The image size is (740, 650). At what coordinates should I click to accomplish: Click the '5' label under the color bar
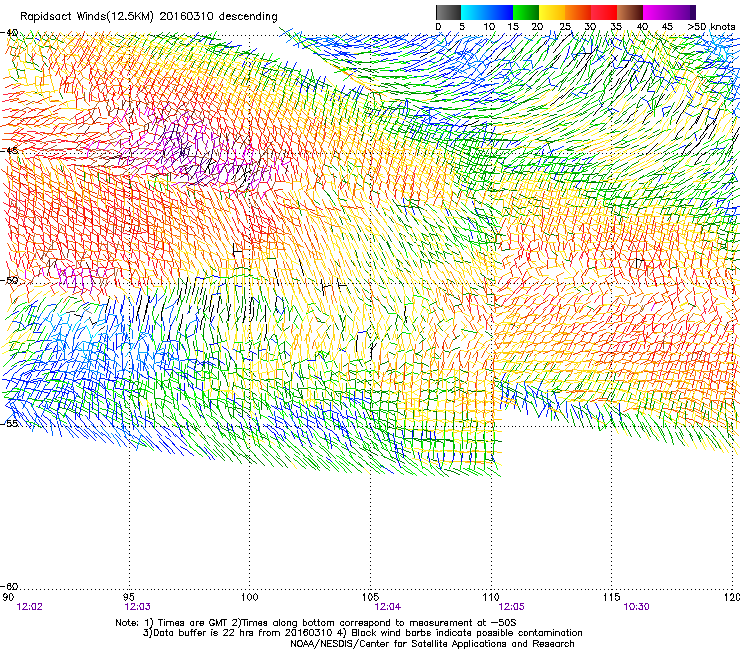pos(462,26)
